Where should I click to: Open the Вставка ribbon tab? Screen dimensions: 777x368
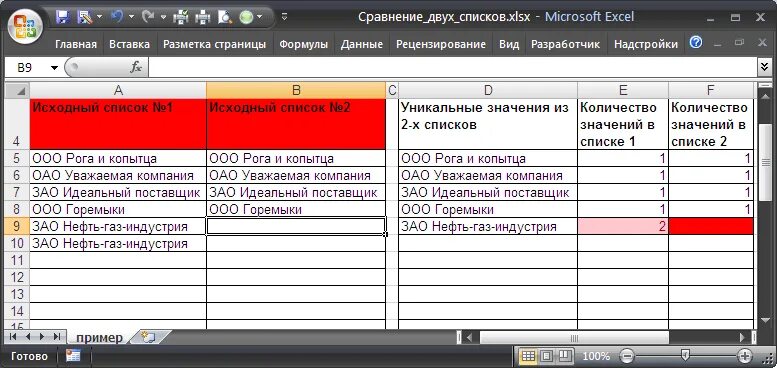point(129,44)
